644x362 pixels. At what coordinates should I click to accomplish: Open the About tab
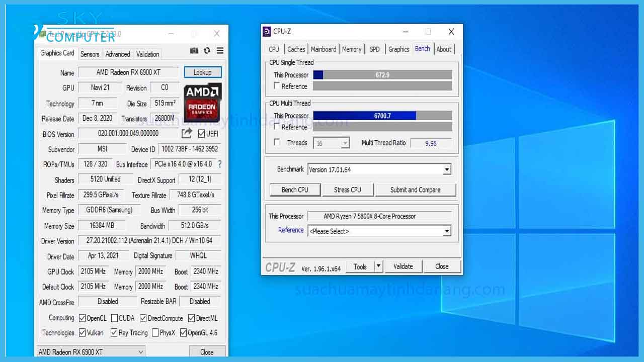pyautogui.click(x=444, y=49)
